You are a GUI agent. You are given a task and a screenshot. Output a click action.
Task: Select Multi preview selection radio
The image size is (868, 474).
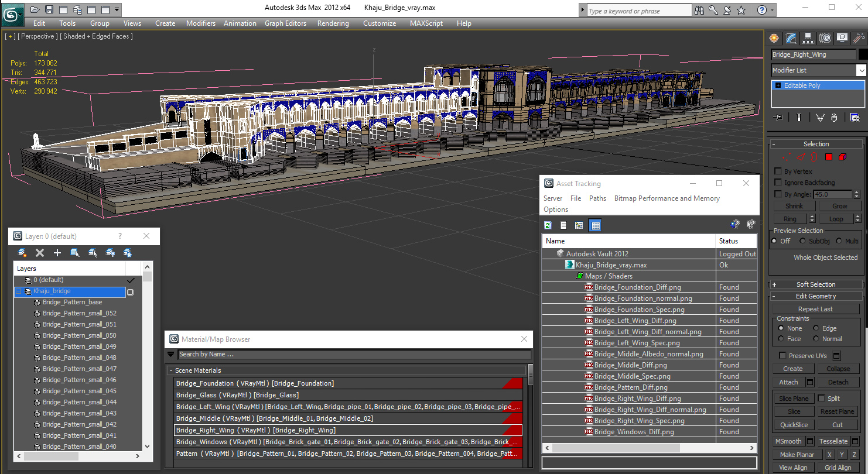839,241
